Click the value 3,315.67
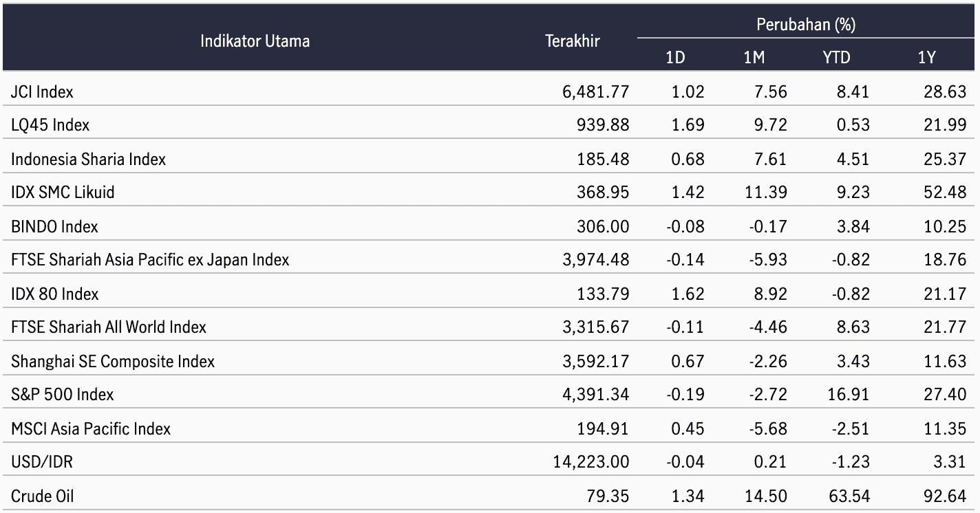Viewport: 980px width, 513px height. tap(596, 327)
